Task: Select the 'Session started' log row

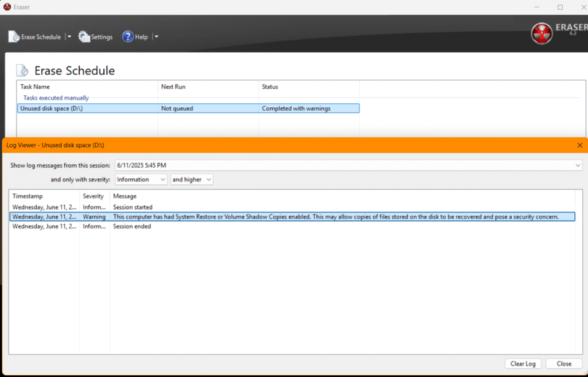Action: pyautogui.click(x=292, y=207)
